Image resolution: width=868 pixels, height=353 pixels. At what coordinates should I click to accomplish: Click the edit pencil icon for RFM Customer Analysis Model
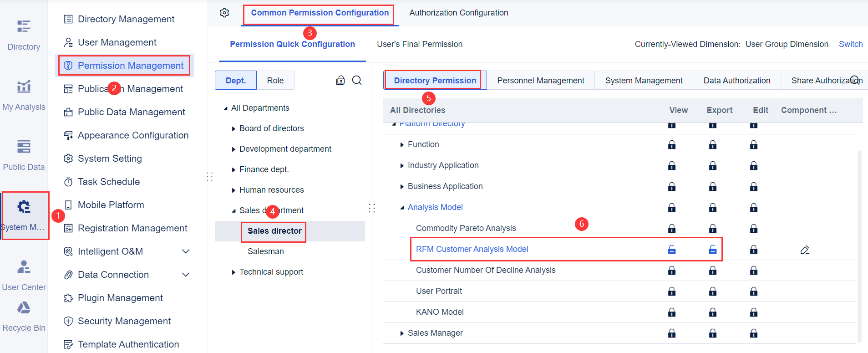pos(805,250)
